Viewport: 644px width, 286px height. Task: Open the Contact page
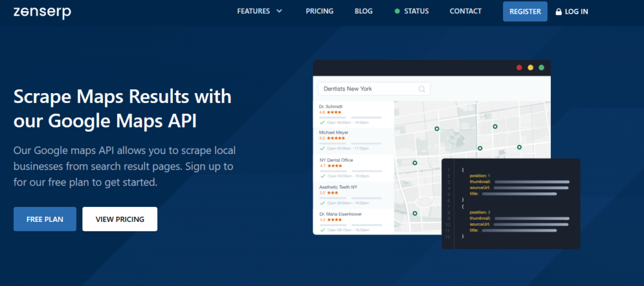pyautogui.click(x=465, y=11)
